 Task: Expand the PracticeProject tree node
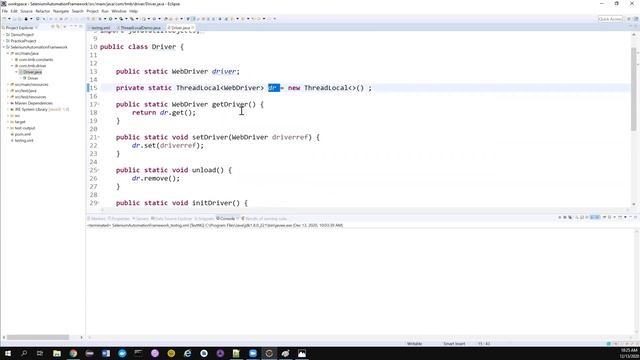pyautogui.click(x=4, y=41)
